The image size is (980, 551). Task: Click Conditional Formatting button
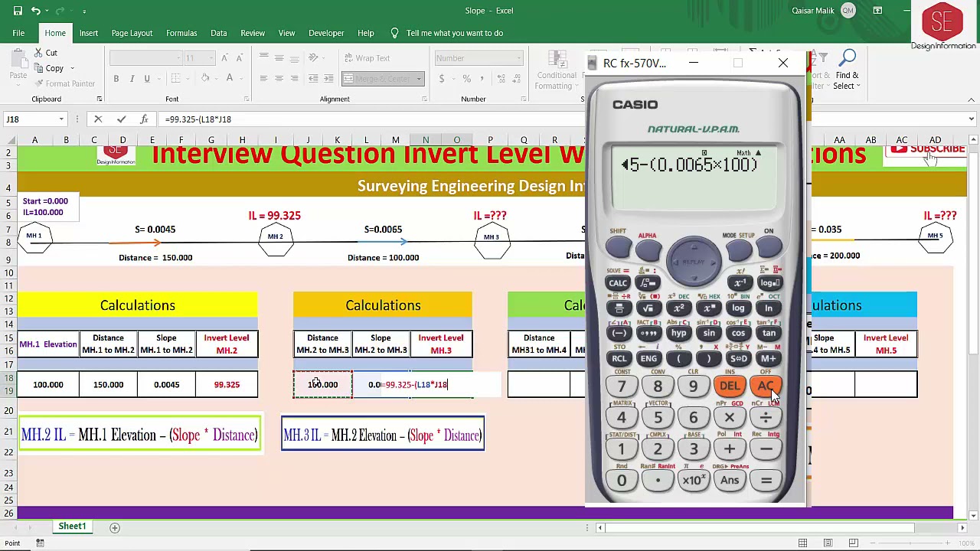pos(555,71)
